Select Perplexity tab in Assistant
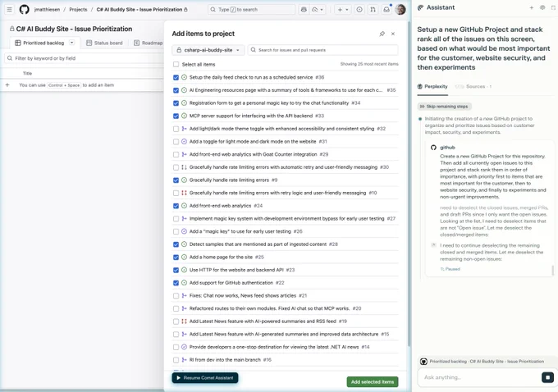This screenshot has height=392, width=558. point(432,86)
